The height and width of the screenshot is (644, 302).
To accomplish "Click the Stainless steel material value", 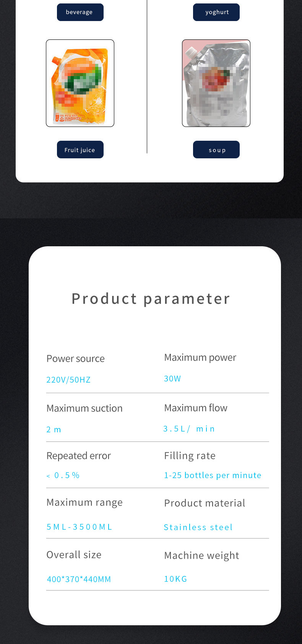I will click(198, 527).
